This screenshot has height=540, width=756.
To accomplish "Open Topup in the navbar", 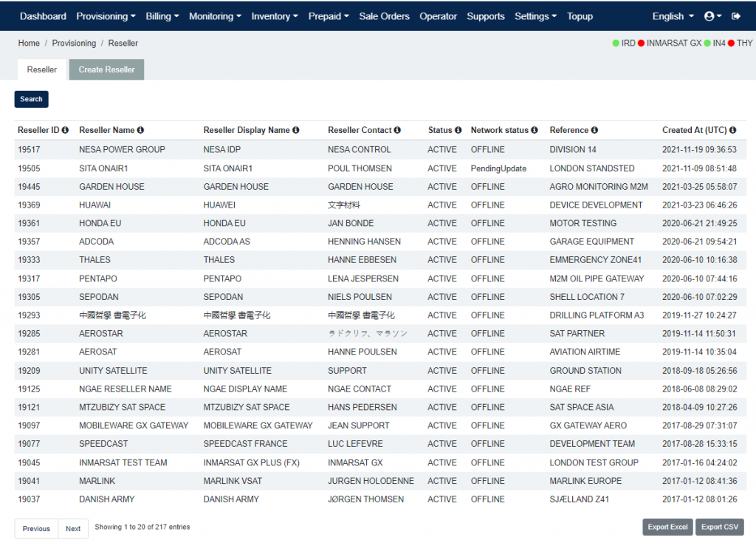I will (x=580, y=16).
